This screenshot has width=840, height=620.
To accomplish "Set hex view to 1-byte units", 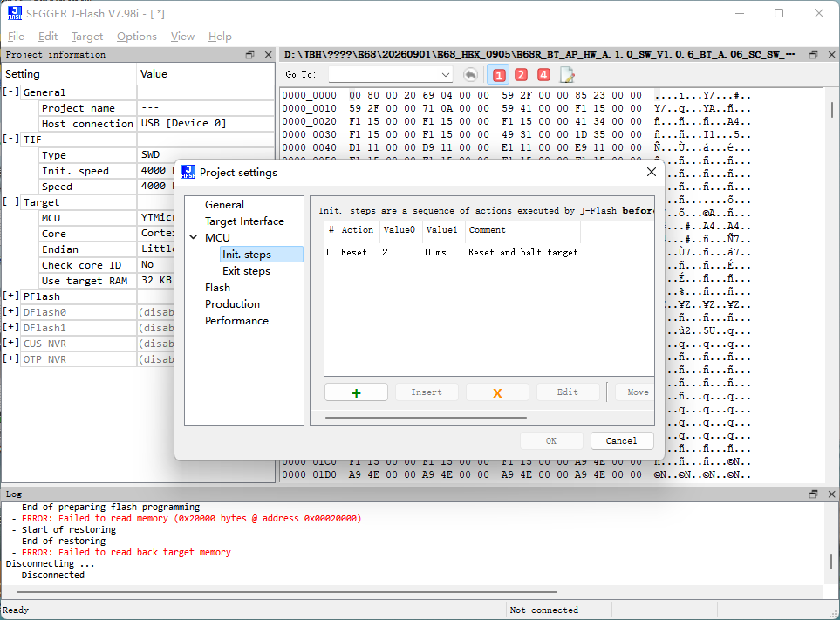I will [x=499, y=75].
